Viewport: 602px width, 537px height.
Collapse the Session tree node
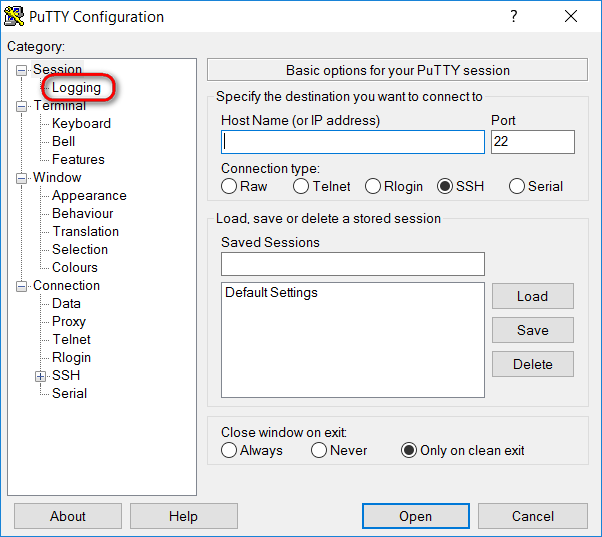[x=22, y=70]
